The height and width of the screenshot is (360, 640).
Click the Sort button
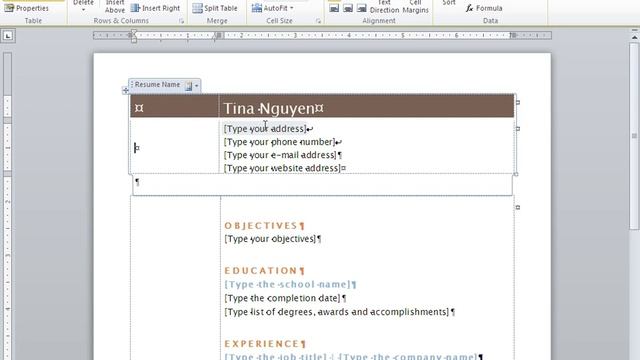click(x=449, y=3)
